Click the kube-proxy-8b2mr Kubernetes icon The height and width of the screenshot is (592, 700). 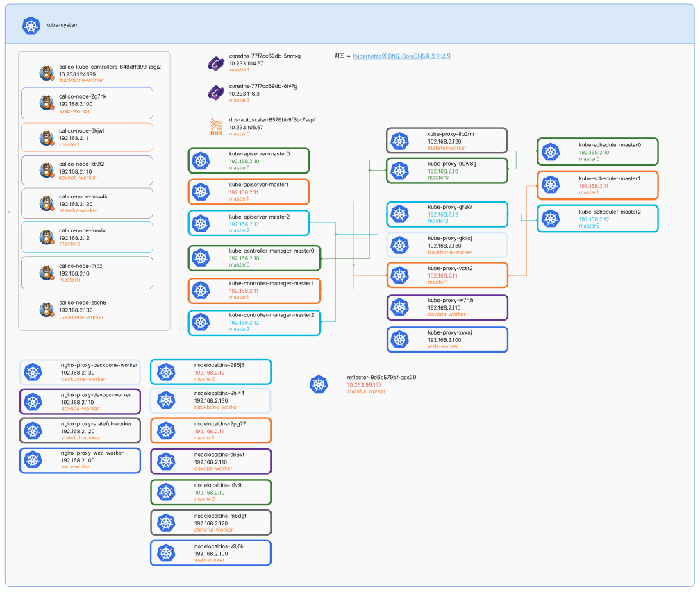pos(399,141)
